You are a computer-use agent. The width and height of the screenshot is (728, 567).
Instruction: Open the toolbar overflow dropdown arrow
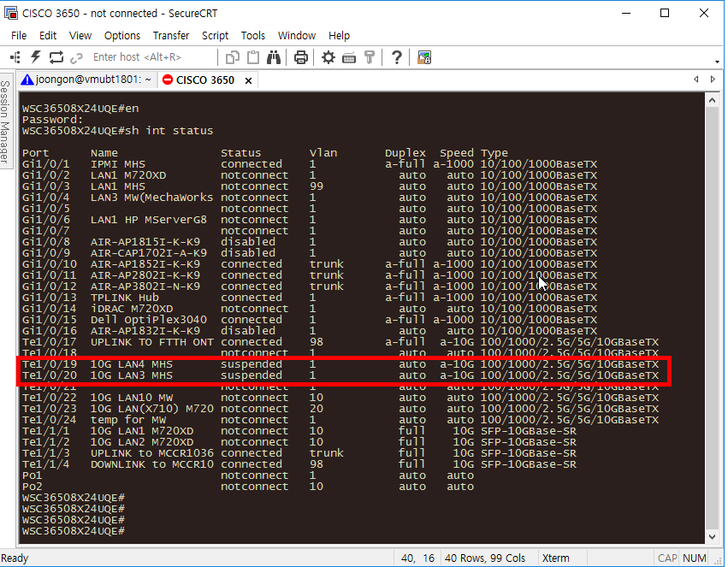click(x=718, y=62)
